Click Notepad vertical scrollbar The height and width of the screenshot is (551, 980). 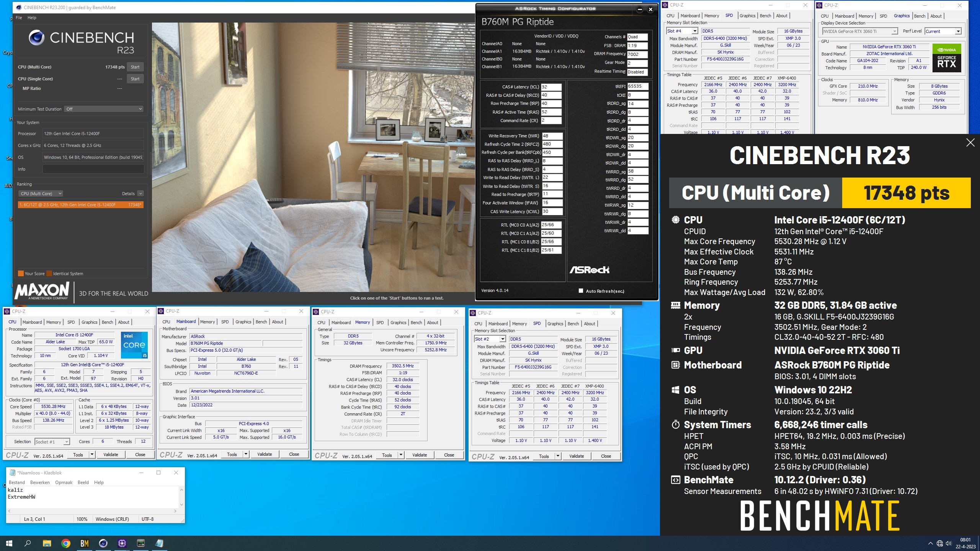coord(181,497)
